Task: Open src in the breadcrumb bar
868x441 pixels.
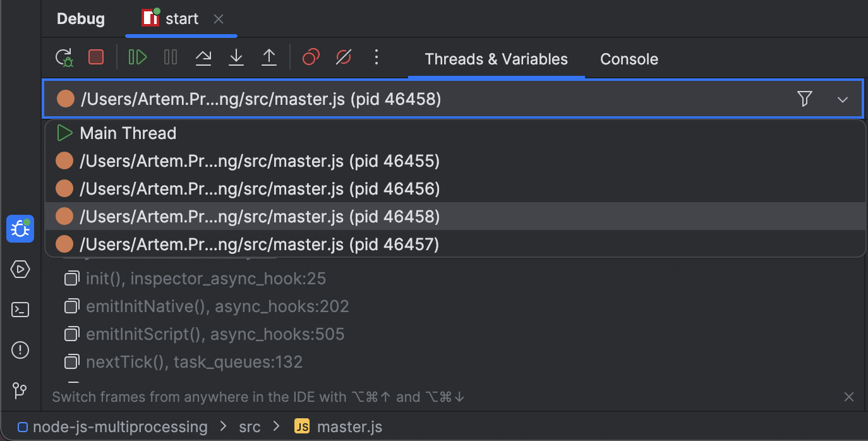Action: pyautogui.click(x=250, y=426)
